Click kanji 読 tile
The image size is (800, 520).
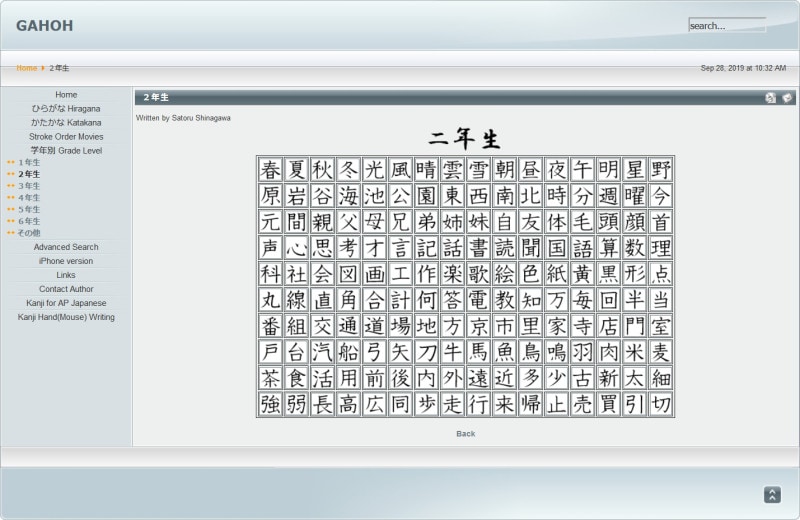click(505, 248)
